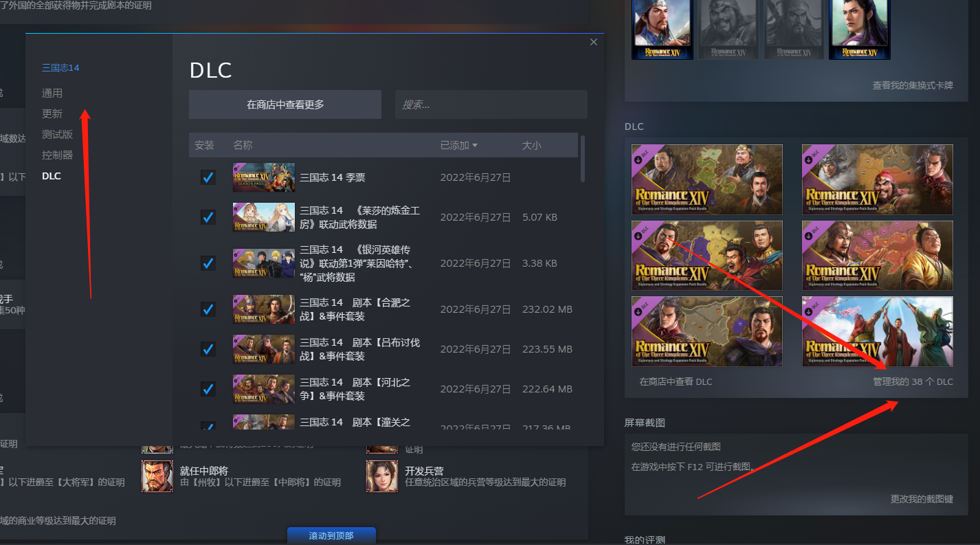Image resolution: width=980 pixels, height=545 pixels.
Task: Uncheck the 三国志 14 季票 install checkbox
Action: pyautogui.click(x=208, y=177)
